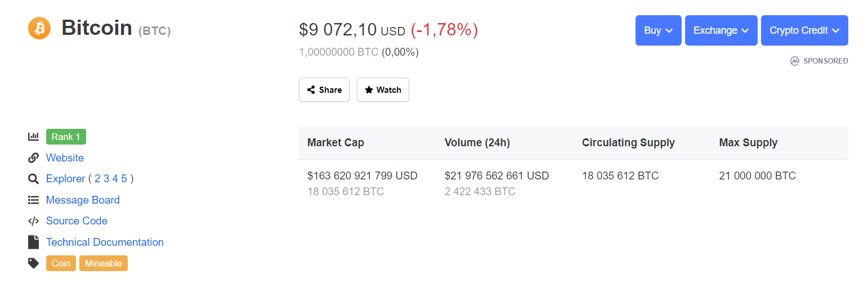This screenshot has width=868, height=306.
Task: Open the Crypto Credit dropdown
Action: (x=804, y=30)
